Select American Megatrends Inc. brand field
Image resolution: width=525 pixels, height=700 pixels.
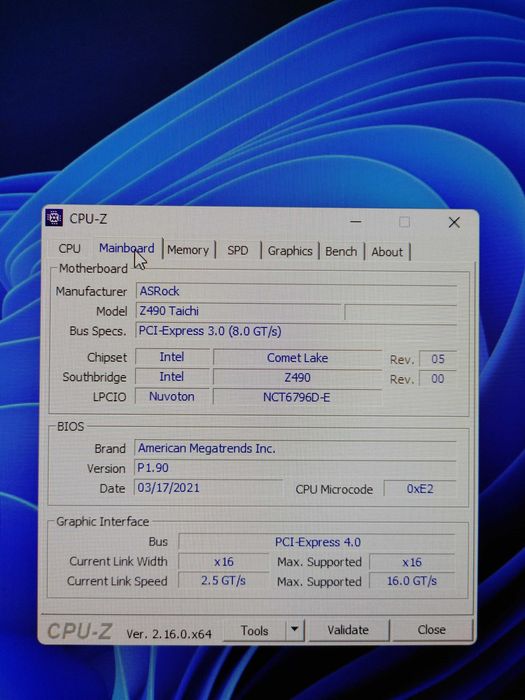[295, 448]
